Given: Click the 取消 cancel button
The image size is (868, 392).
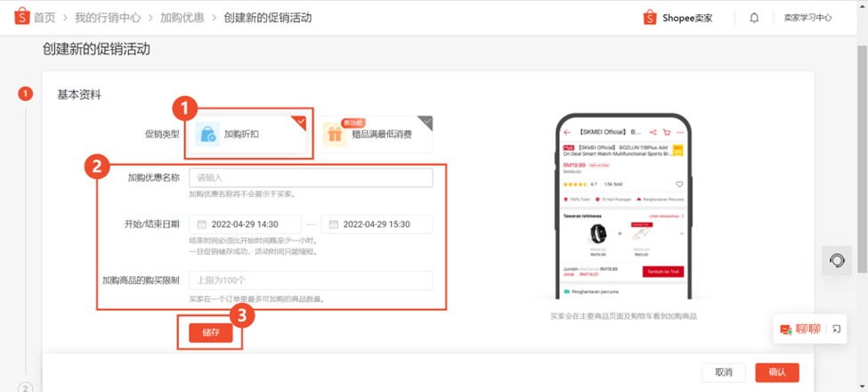Looking at the screenshot, I should (x=724, y=372).
